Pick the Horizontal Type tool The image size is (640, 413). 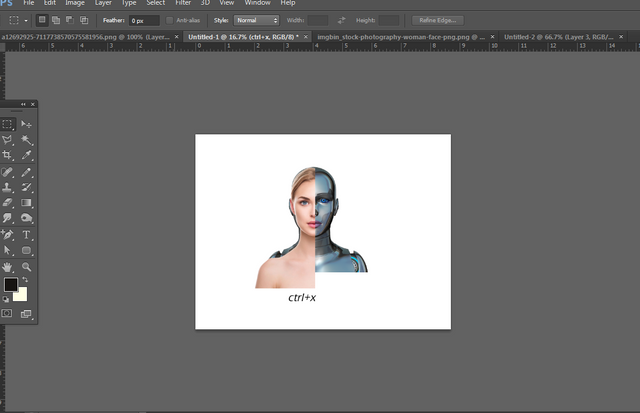click(27, 234)
